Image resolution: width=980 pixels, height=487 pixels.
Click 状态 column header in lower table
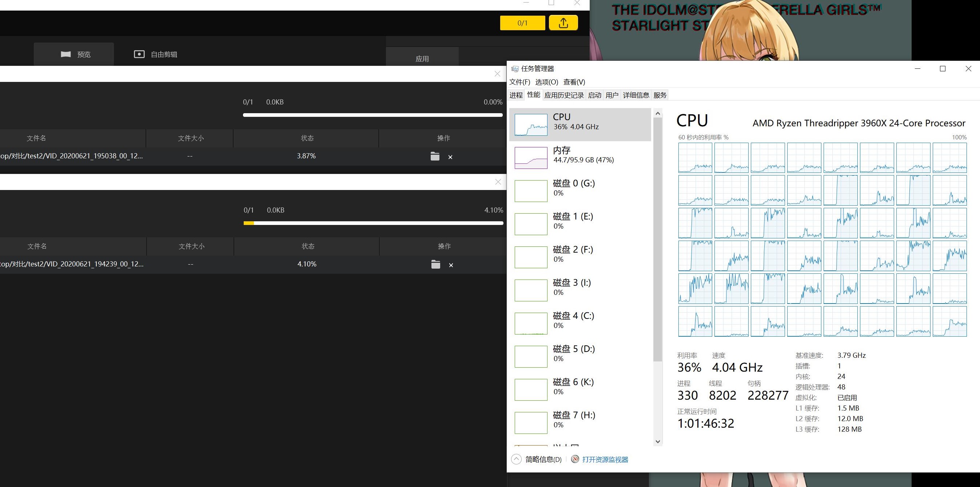click(308, 246)
